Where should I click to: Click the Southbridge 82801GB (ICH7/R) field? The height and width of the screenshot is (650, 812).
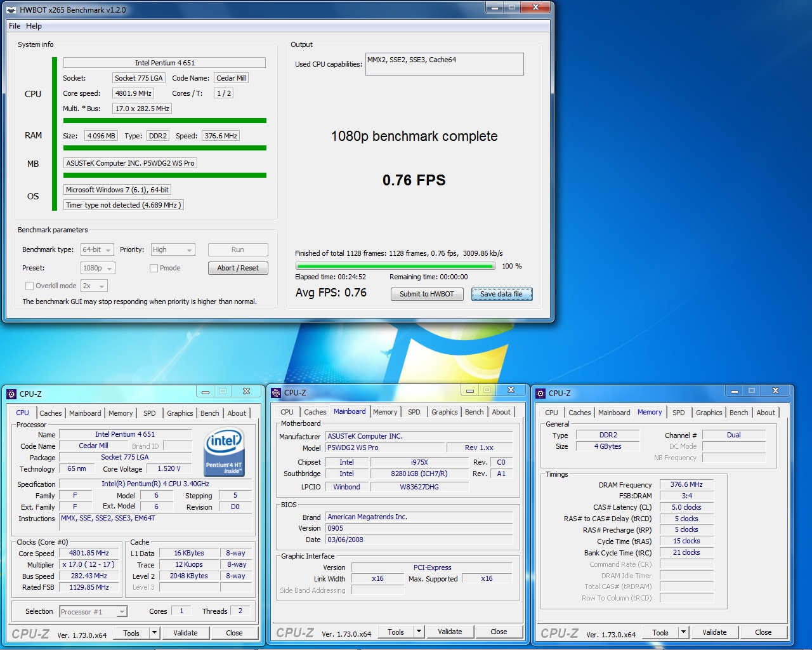[x=419, y=474]
